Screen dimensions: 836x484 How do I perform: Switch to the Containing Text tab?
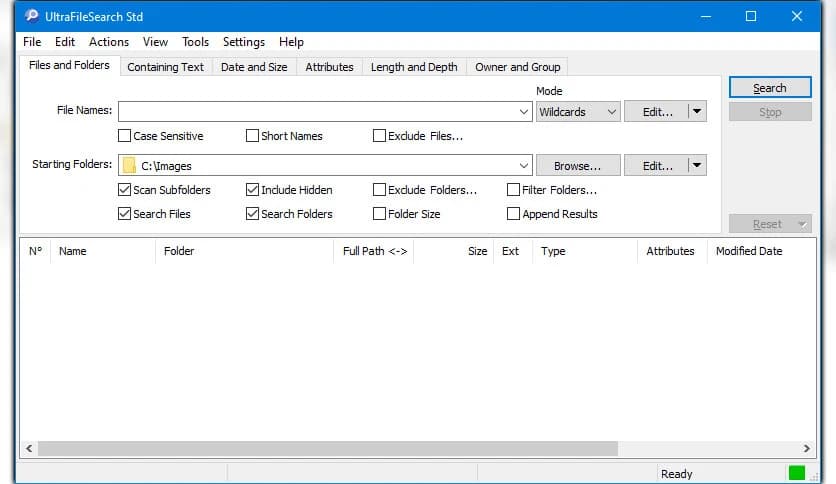coord(165,67)
